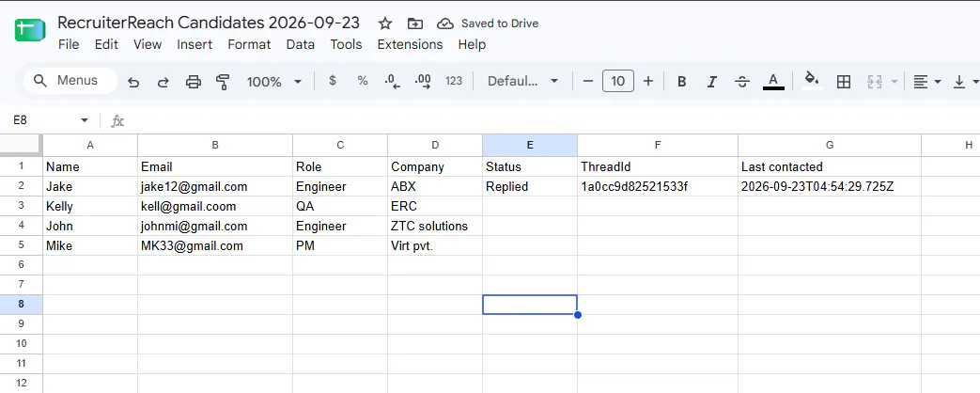Click the horizontal align icon
This screenshot has height=393, width=980.
coord(920,82)
